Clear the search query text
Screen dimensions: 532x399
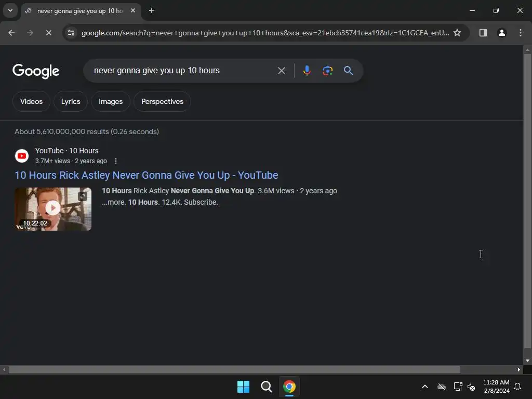(x=281, y=71)
